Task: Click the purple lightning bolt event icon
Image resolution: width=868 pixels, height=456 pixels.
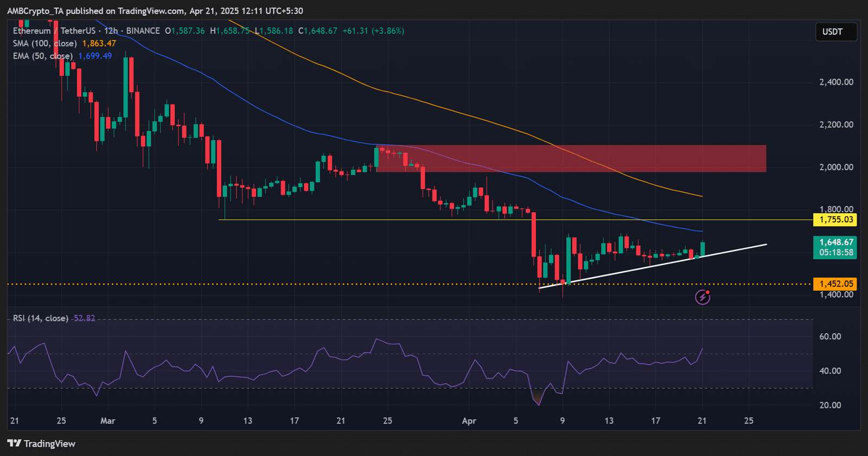Action: tap(703, 297)
